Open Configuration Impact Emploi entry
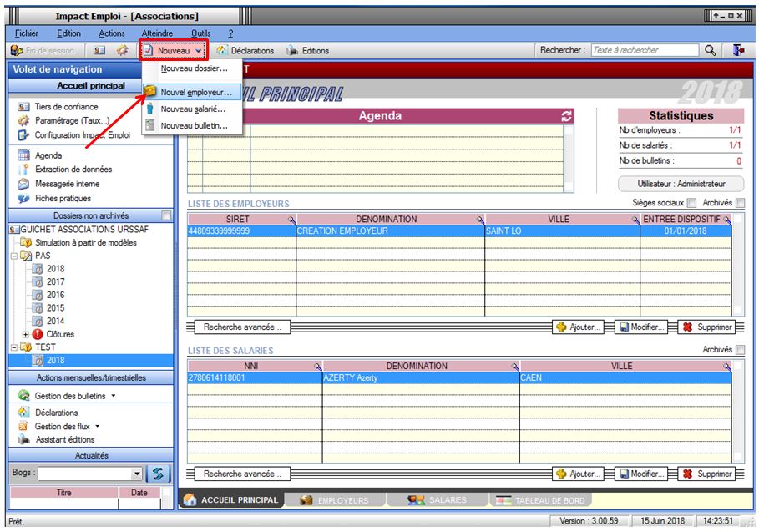The image size is (759, 532). (82, 135)
